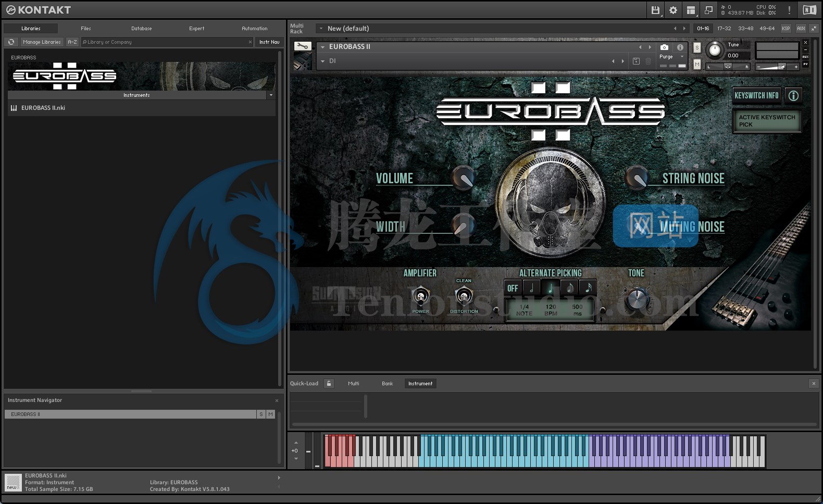Turn alternate picking OFF
The width and height of the screenshot is (823, 504).
(513, 288)
